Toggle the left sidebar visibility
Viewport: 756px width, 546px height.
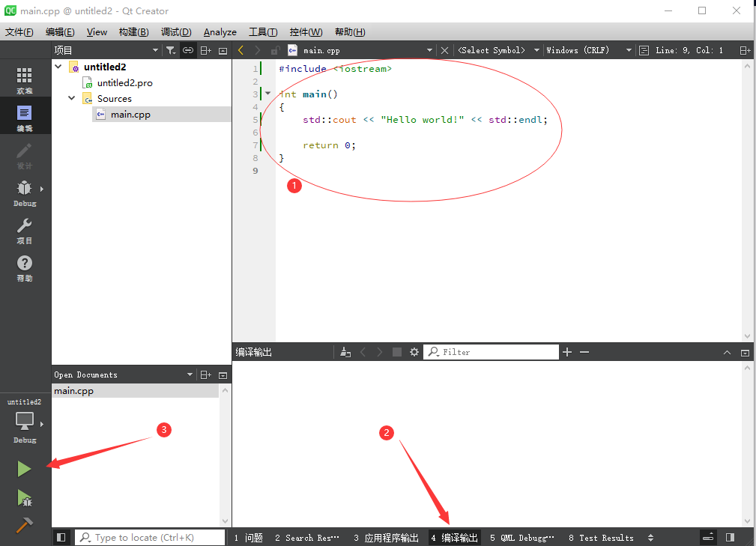(61, 537)
